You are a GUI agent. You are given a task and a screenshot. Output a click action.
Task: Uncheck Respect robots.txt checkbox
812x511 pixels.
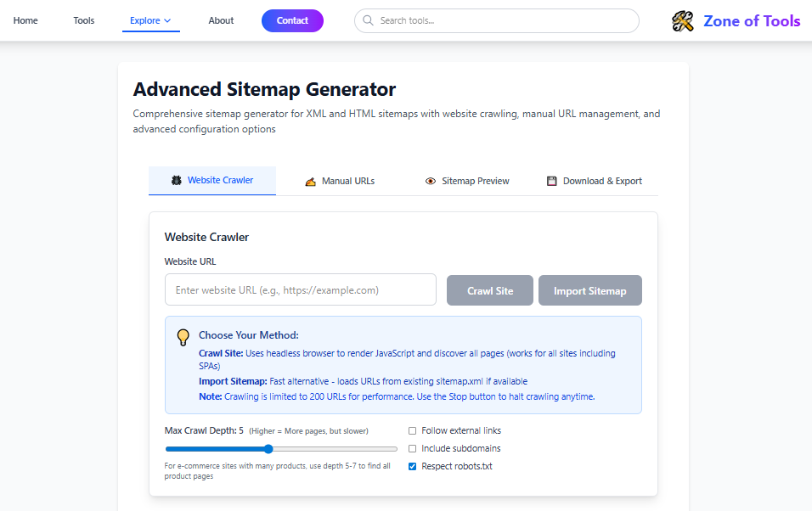[x=413, y=466]
